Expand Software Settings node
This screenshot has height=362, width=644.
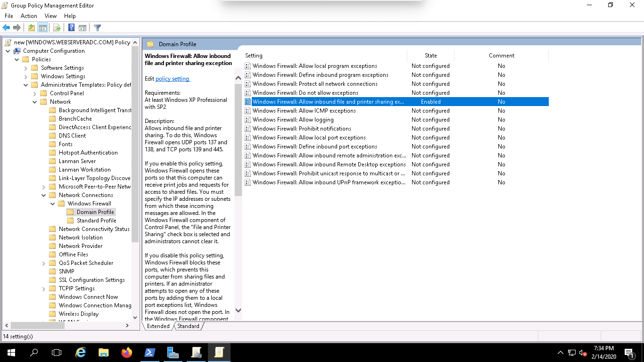point(26,68)
